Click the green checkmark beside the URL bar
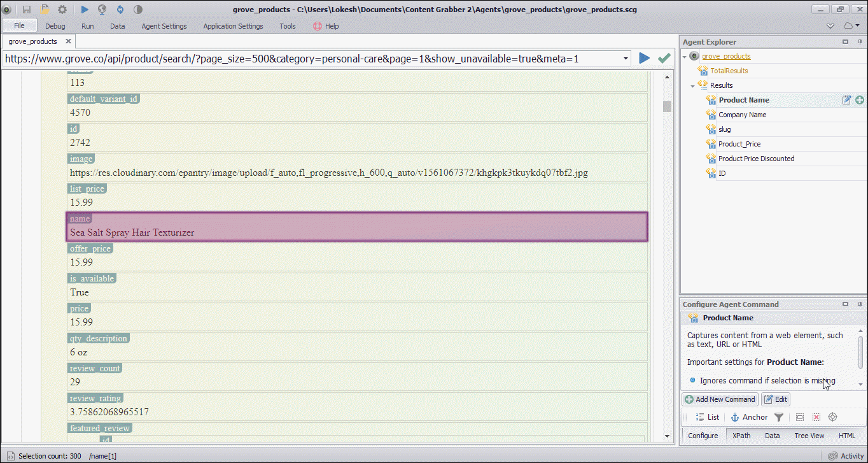Viewport: 868px width, 463px height. pos(664,59)
